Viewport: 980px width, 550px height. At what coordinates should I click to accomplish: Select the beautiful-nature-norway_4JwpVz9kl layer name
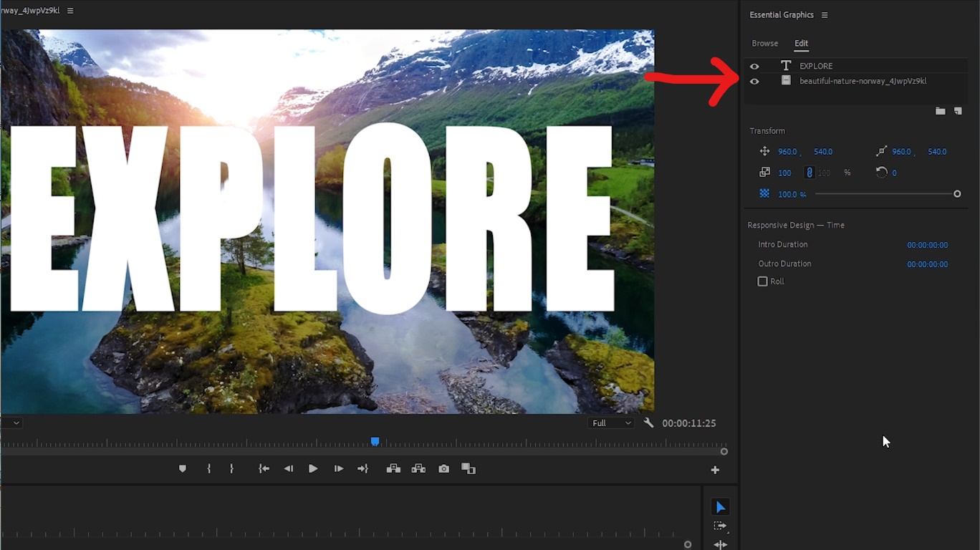863,81
